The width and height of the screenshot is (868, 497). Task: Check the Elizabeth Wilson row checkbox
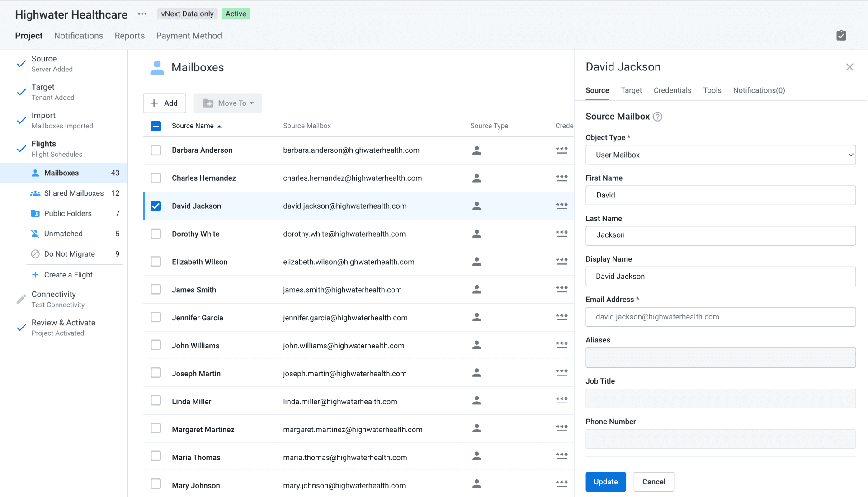click(156, 262)
